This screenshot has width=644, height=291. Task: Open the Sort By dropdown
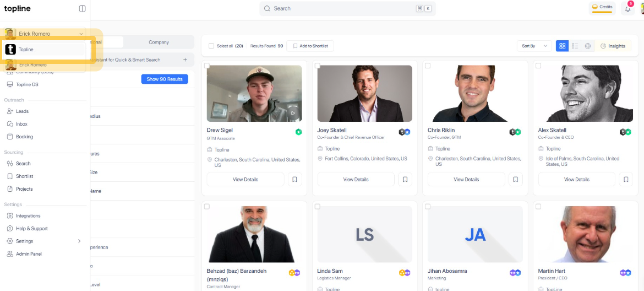pyautogui.click(x=534, y=46)
